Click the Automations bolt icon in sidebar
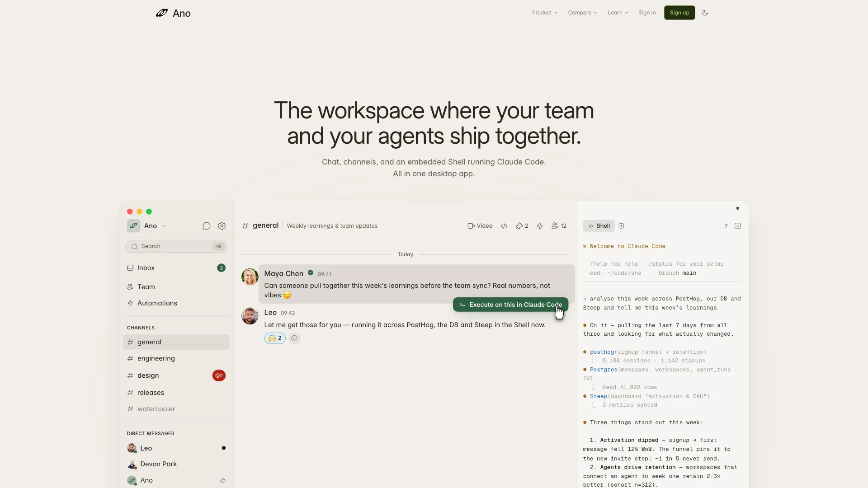Screen dimensions: 868x488 point(130,303)
